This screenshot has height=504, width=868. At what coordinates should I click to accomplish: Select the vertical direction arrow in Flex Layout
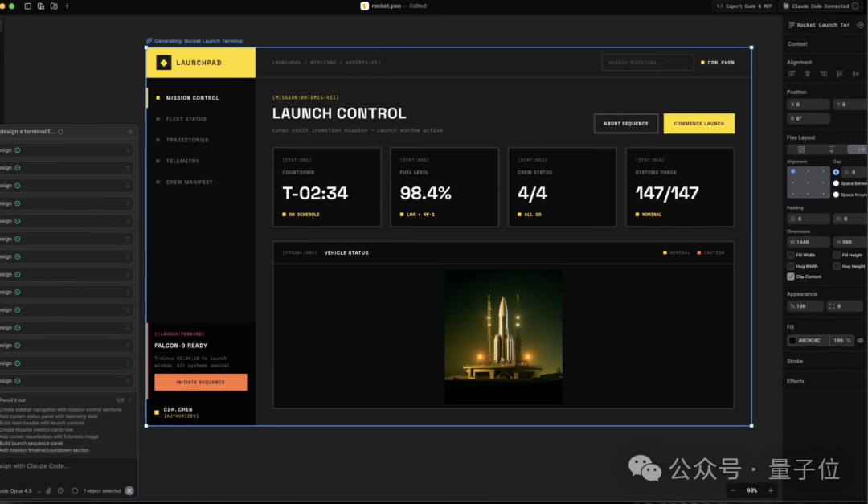tap(832, 150)
